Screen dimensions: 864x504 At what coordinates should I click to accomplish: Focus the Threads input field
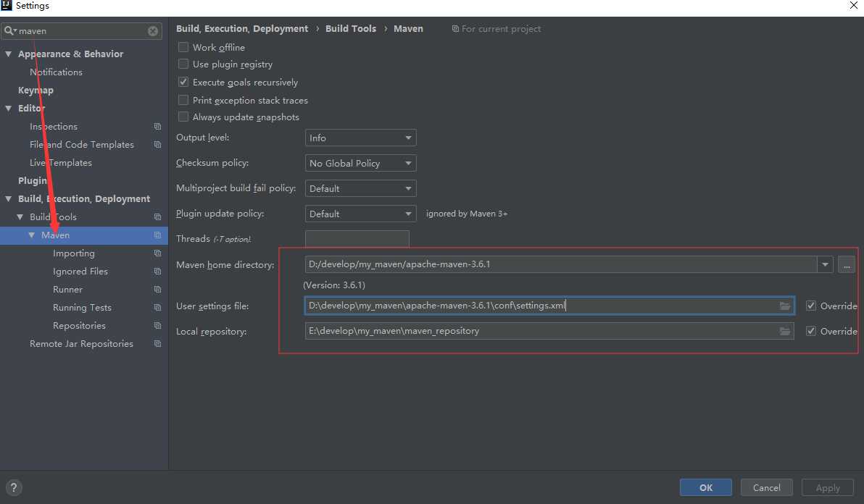(x=357, y=239)
